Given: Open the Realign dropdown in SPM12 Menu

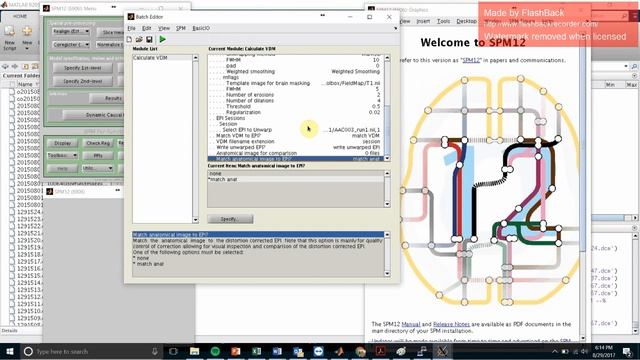Looking at the screenshot, I should click(x=71, y=31).
